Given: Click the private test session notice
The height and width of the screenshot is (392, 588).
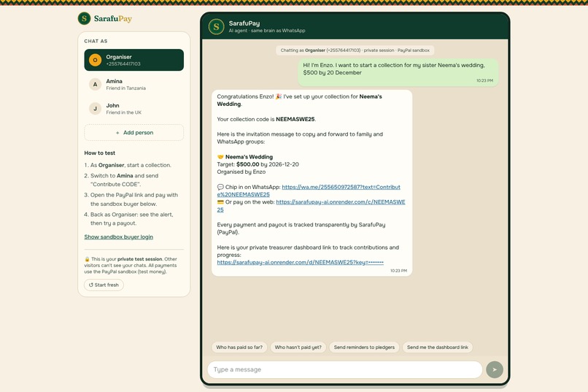Looking at the screenshot, I should [131, 265].
